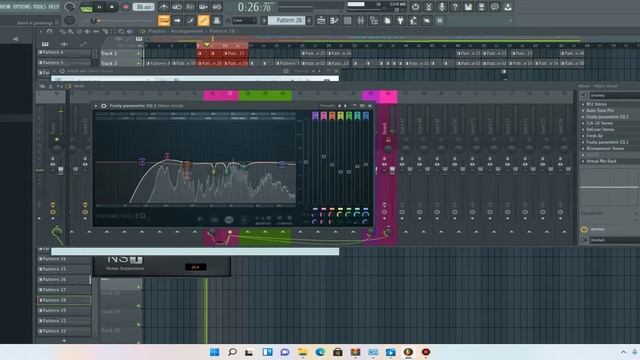Click Track 1 header in playlist
The width and height of the screenshot is (640, 360).
pos(121,53)
